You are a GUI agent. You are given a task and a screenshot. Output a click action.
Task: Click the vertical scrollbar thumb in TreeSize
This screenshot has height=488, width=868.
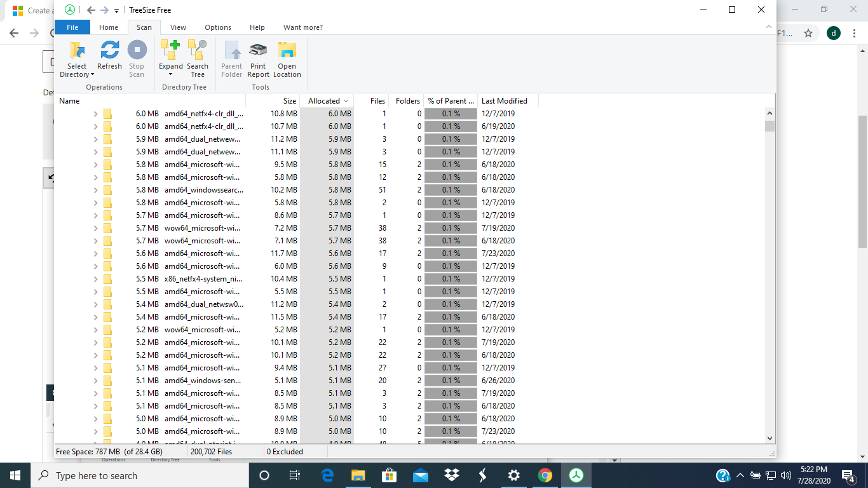pyautogui.click(x=770, y=126)
